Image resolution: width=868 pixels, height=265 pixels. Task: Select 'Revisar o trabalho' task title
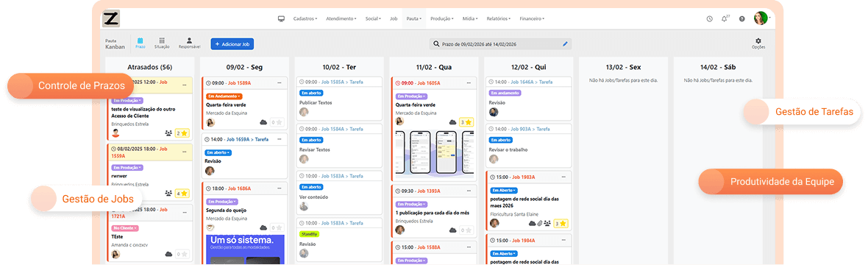tap(508, 149)
